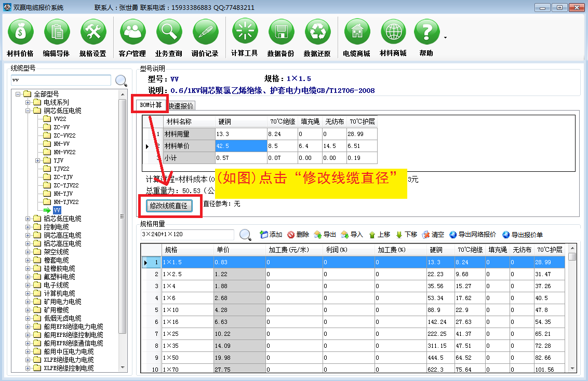588x381 pixels.
Task: Open the 电缆商城 cable mall
Action: coord(357,37)
